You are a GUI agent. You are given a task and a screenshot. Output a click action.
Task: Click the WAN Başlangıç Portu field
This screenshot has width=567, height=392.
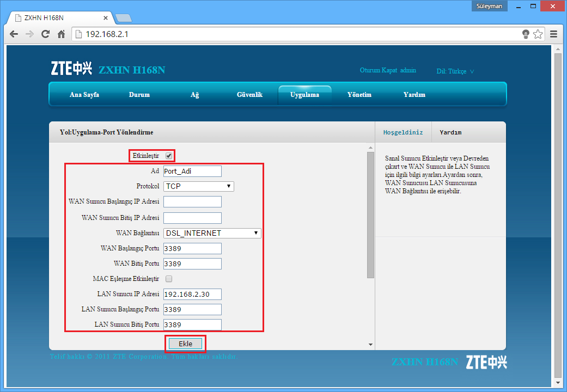click(192, 248)
